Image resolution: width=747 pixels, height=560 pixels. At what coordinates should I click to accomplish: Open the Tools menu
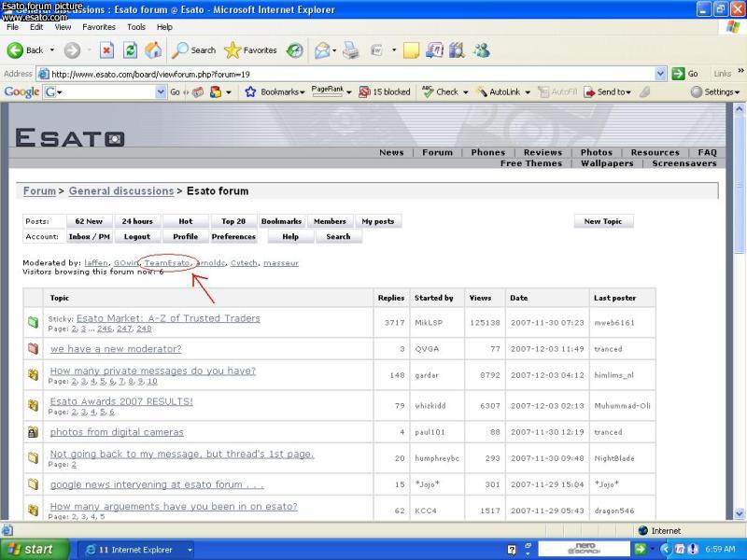136,27
